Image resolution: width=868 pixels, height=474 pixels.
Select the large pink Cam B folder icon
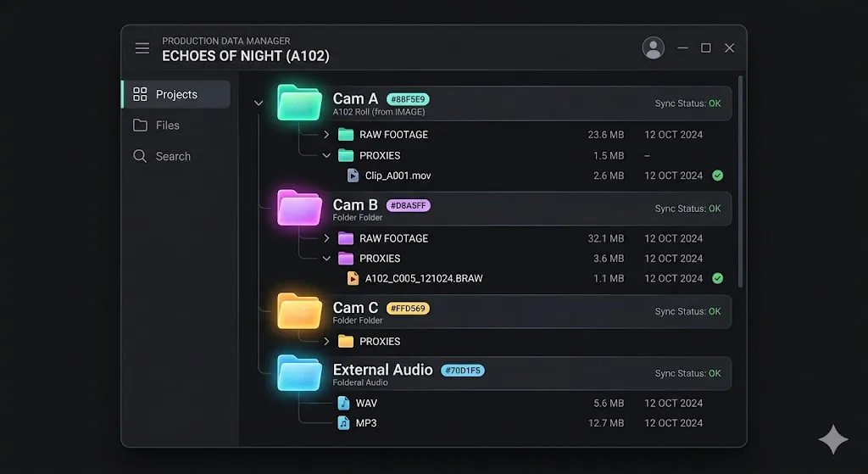pyautogui.click(x=299, y=208)
